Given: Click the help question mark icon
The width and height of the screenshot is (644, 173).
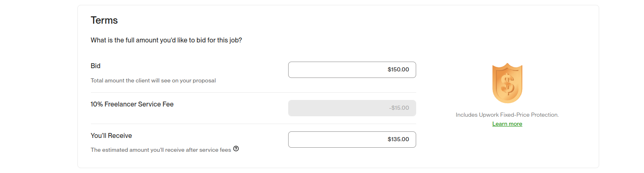Looking at the screenshot, I should 236,149.
